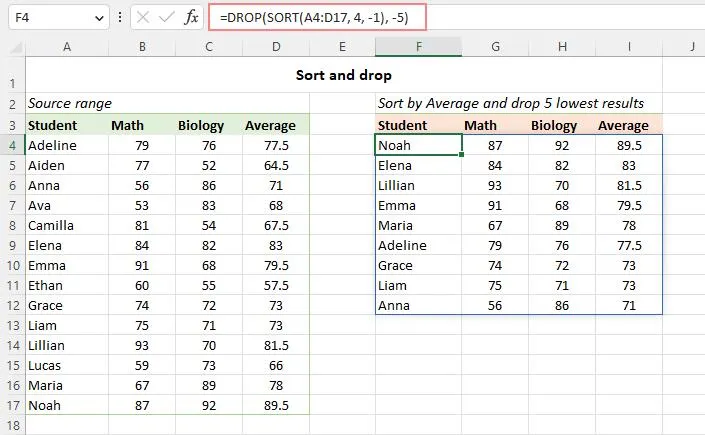Click result 'Math' header in column G
The height and width of the screenshot is (435, 705).
coord(495,126)
